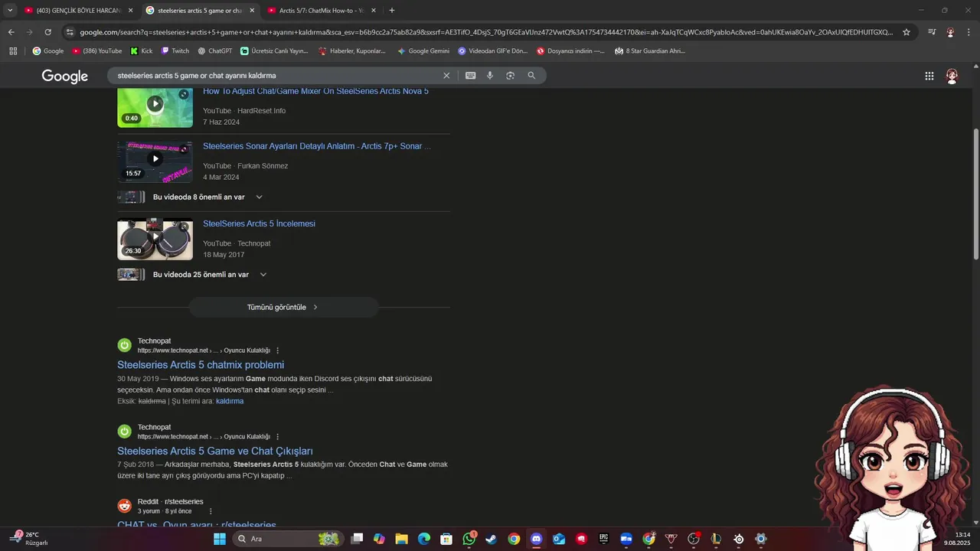Go back to the previous page
980x551 pixels.
click(11, 32)
